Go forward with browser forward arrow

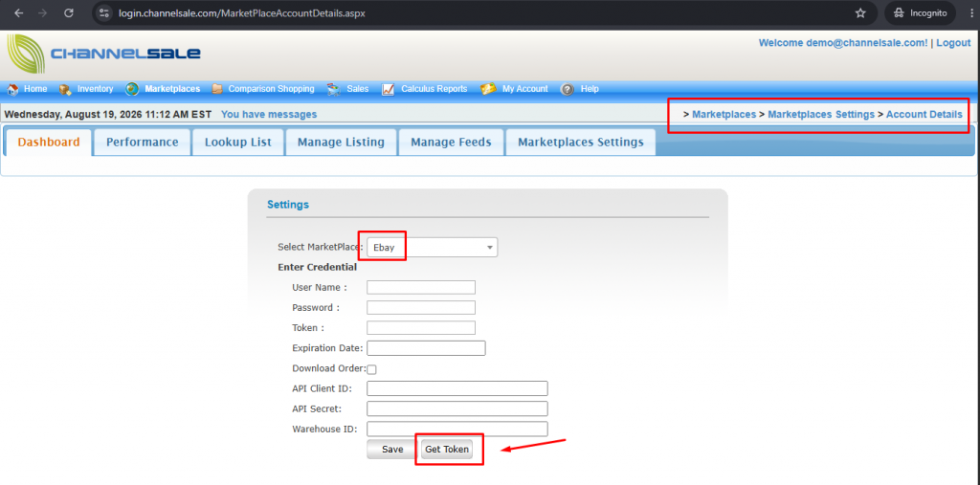click(42, 12)
